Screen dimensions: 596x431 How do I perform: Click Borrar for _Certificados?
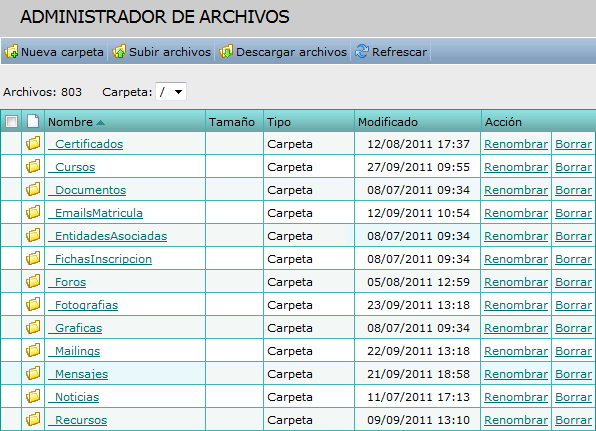point(573,144)
